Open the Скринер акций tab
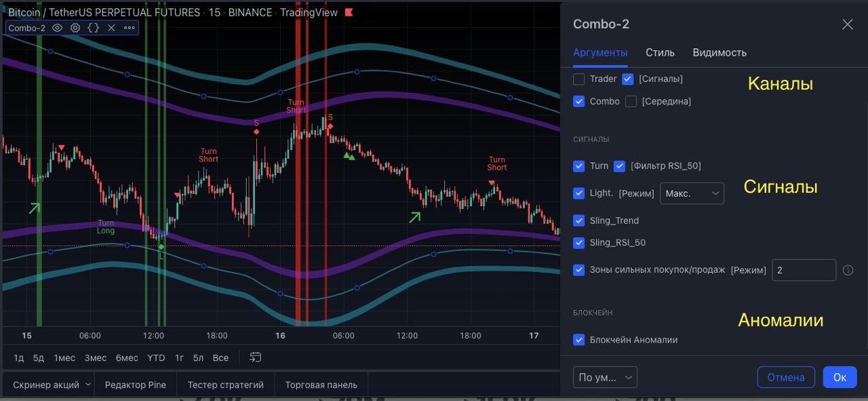Viewport: 868px width, 401px height. [46, 385]
